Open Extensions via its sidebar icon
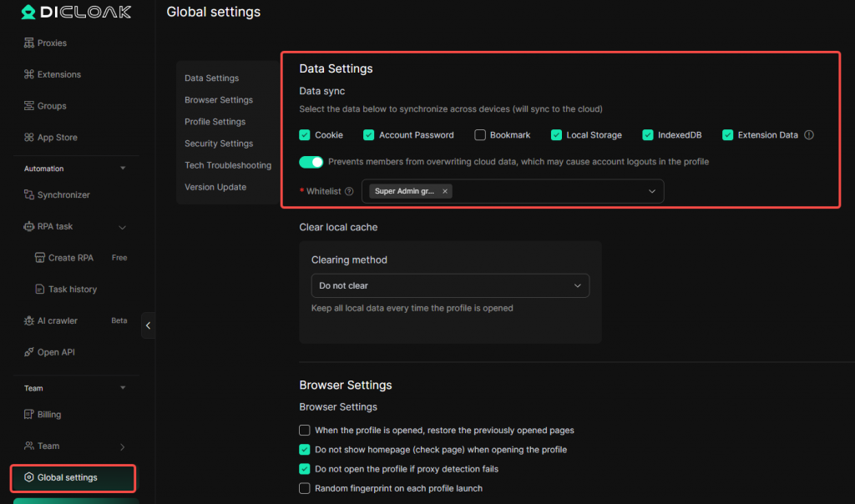855x504 pixels. coord(29,74)
